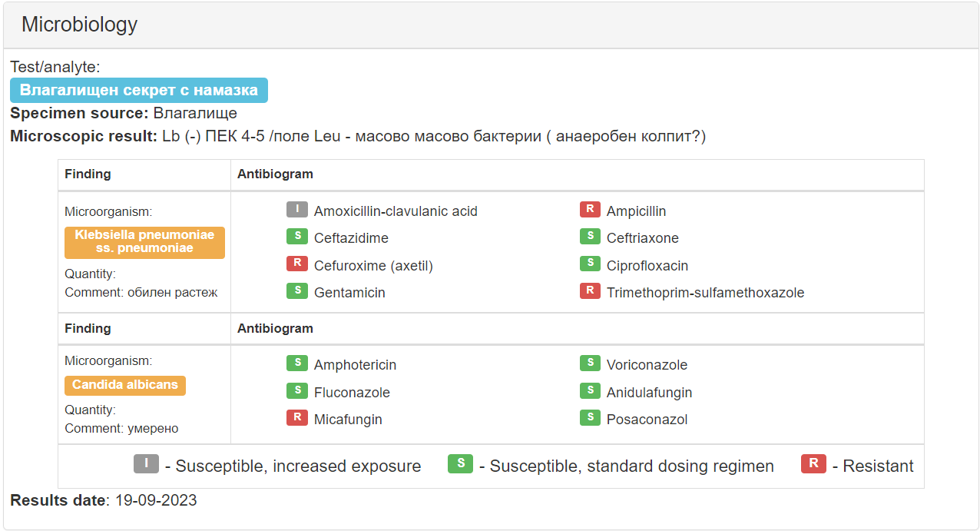980x531 pixels.
Task: Click the blue Влагалищен секрет с намазка tag
Action: [x=139, y=90]
